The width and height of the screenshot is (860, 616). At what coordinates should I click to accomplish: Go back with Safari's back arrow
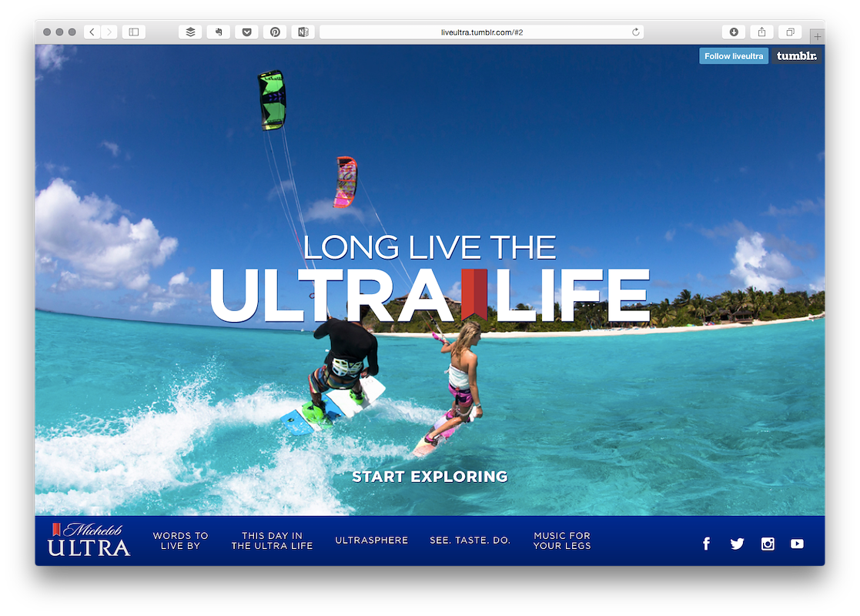coord(92,32)
